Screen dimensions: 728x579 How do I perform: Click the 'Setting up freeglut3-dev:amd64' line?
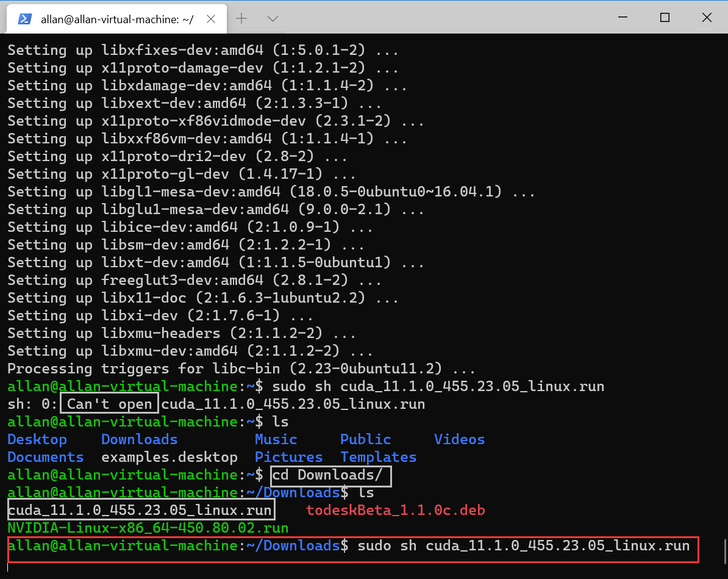pos(194,280)
